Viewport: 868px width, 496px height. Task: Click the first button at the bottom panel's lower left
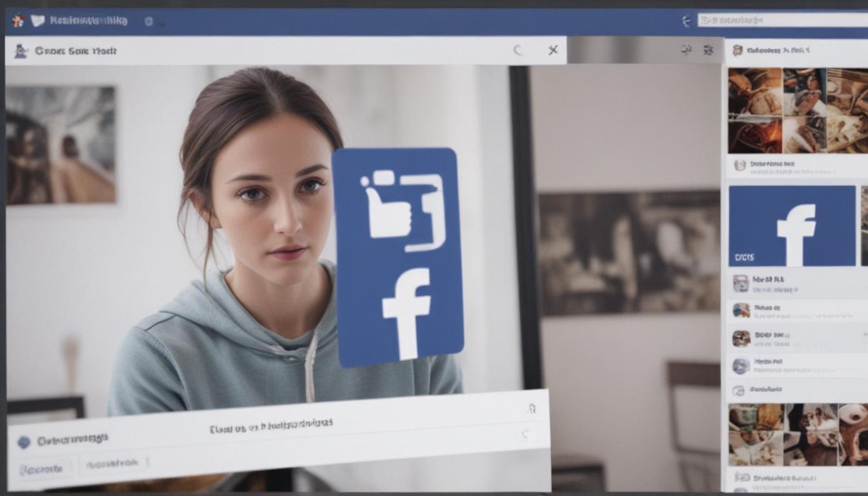(45, 469)
